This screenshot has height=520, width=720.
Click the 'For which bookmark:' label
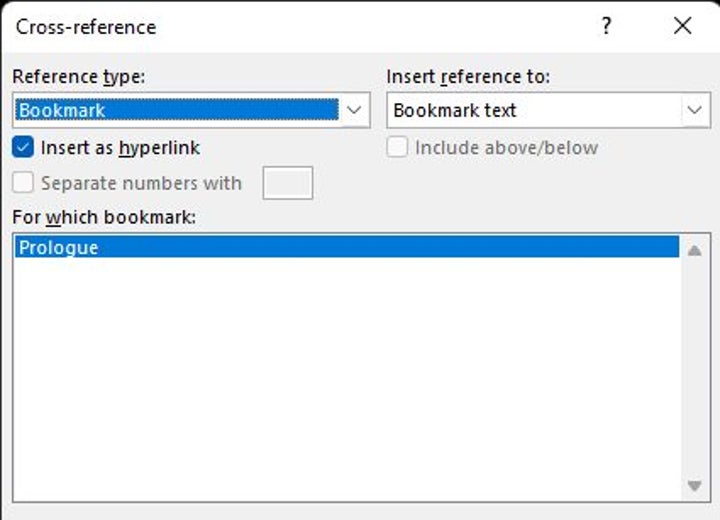click(x=103, y=217)
